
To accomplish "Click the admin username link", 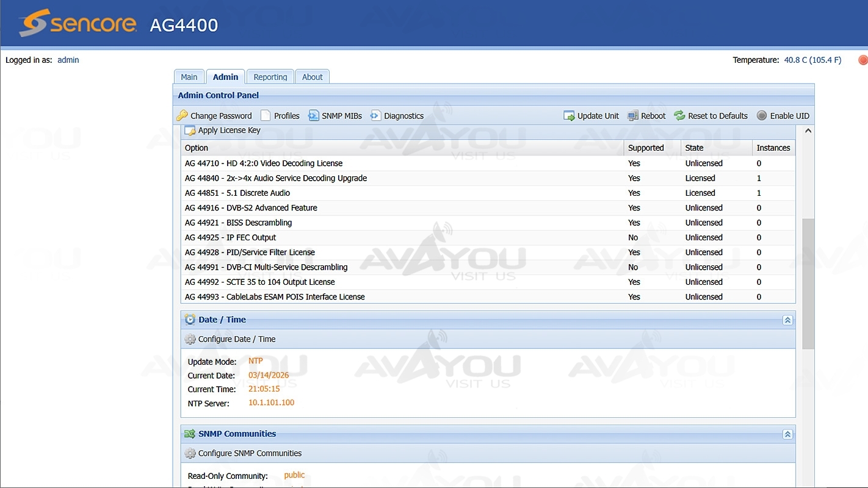I will point(68,60).
